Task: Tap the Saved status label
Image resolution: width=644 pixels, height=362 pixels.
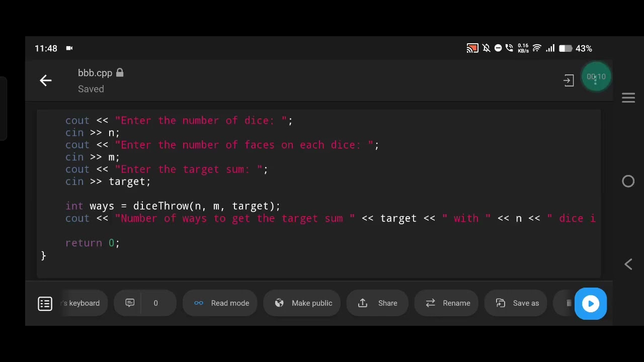Action: [x=91, y=89]
